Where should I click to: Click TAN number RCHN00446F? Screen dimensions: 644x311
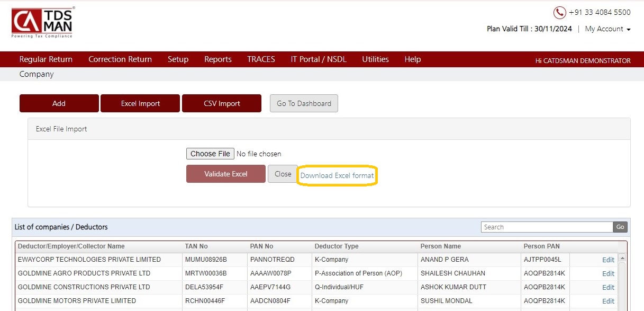[x=205, y=301]
